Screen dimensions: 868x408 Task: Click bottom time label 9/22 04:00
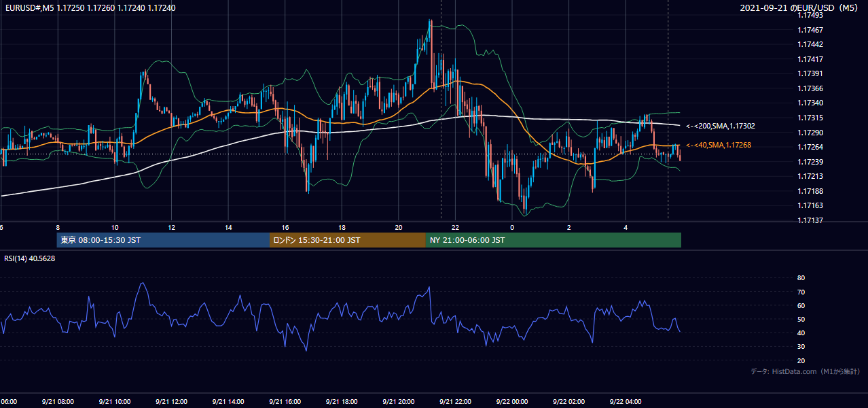(x=626, y=402)
